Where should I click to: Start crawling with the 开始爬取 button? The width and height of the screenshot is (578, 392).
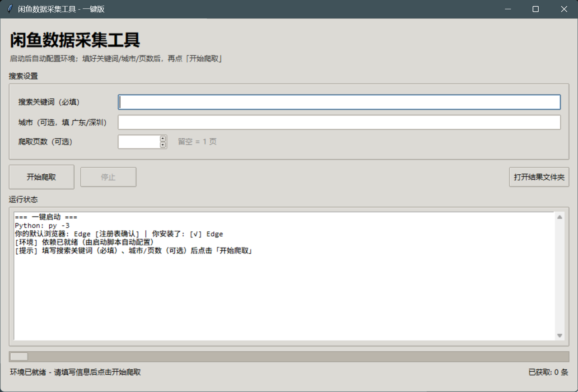coord(42,177)
